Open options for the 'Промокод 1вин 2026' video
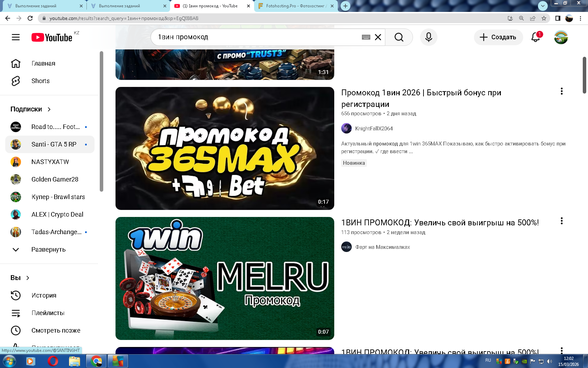588x368 pixels. [x=562, y=91]
